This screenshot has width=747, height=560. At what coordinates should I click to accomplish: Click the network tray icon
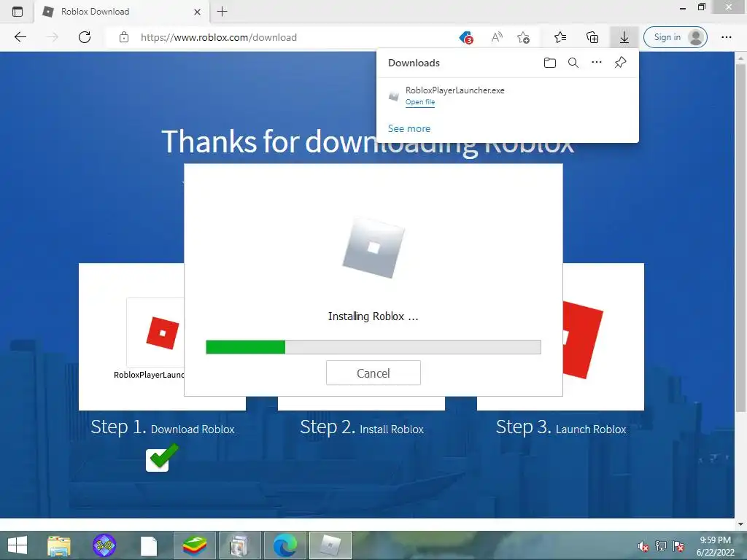tap(661, 546)
